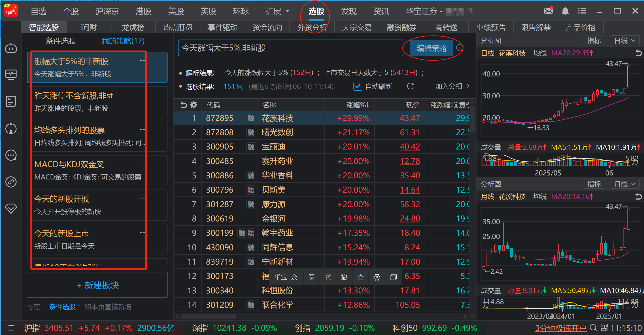
Task: Select the 昨天涨停不含新股,非st strategy
Action: (x=97, y=102)
